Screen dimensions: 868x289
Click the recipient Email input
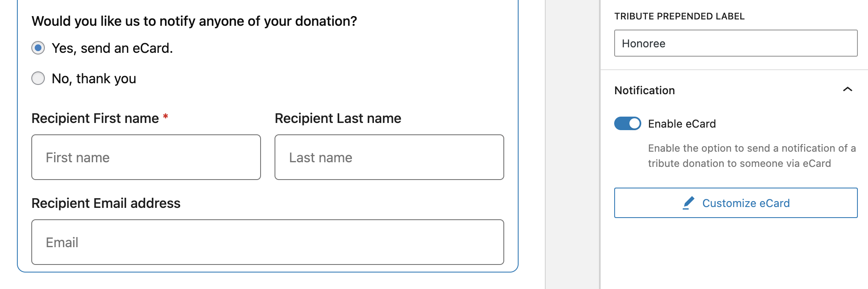pyautogui.click(x=267, y=242)
